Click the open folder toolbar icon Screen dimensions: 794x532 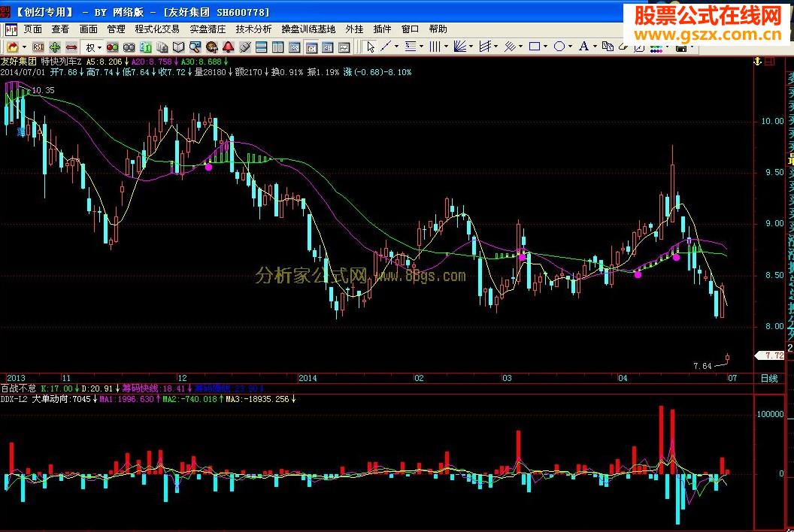(x=12, y=47)
